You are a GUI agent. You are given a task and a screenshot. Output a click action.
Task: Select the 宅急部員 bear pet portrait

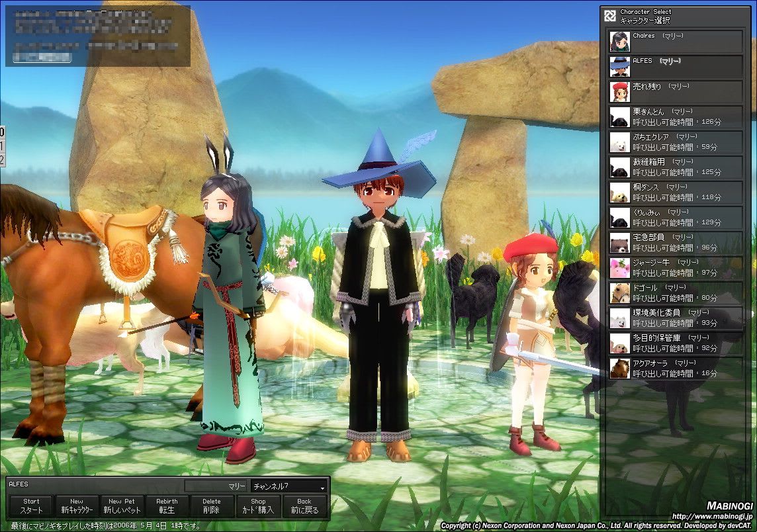[619, 242]
